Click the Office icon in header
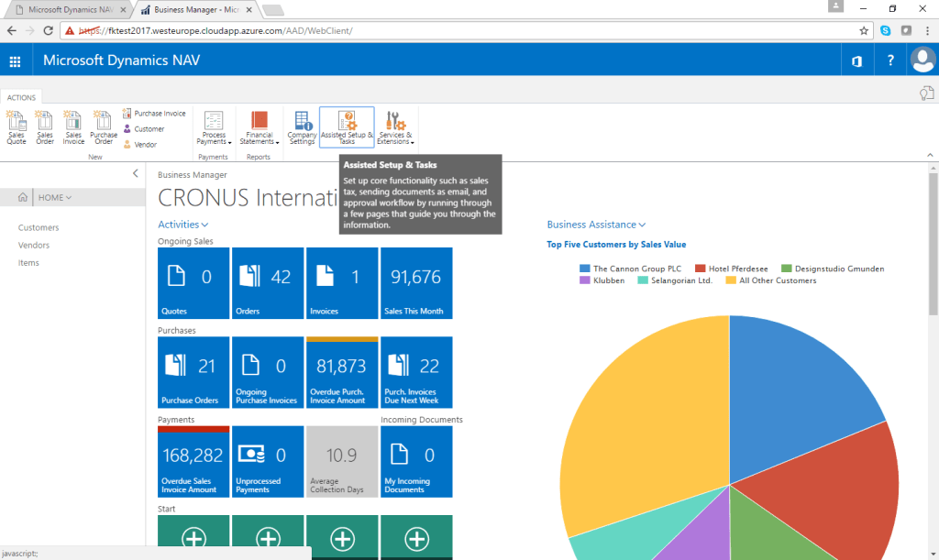939x560 pixels. pos(857,61)
